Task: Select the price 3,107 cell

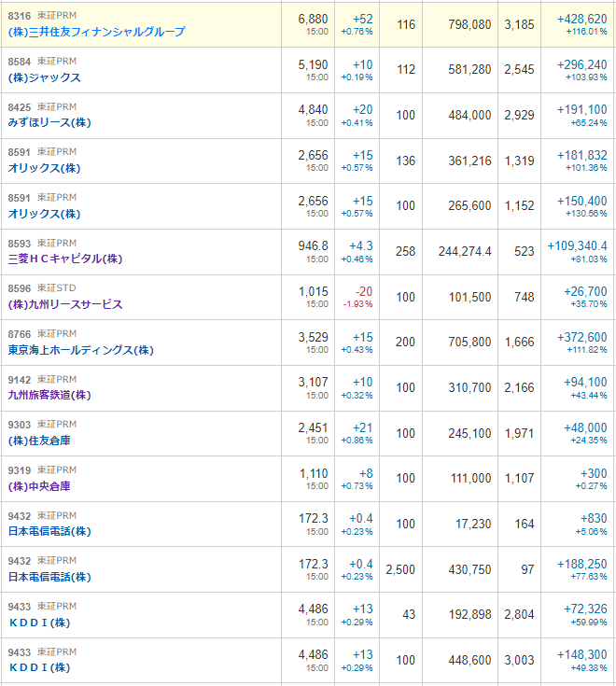Action: 313,383
